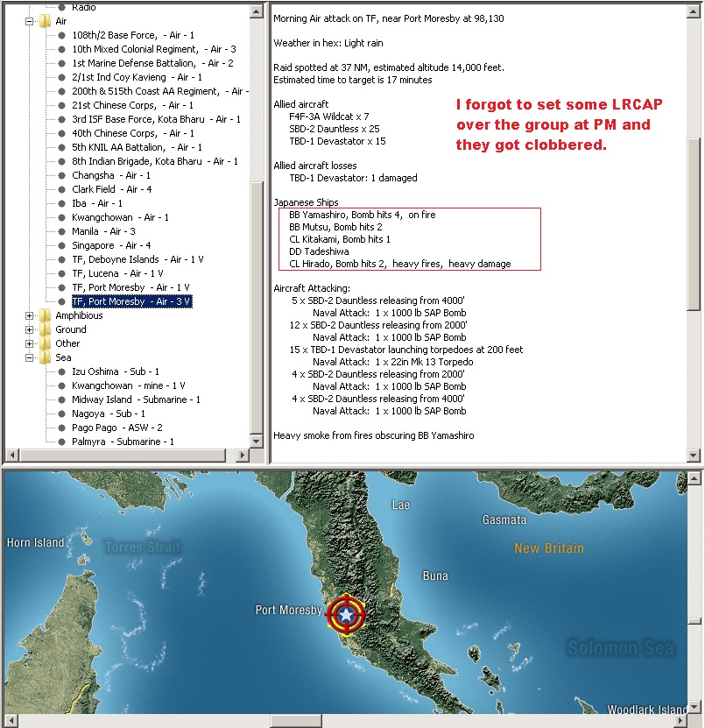This screenshot has height=728, width=705.
Task: Open 3rd ISF Base Force, Kota Bharu report
Action: click(157, 119)
